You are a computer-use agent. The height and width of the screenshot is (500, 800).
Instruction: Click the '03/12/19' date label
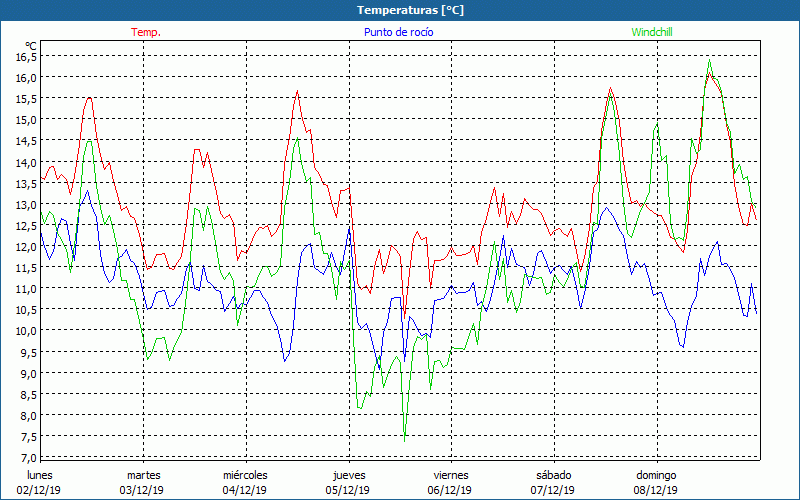(142, 490)
